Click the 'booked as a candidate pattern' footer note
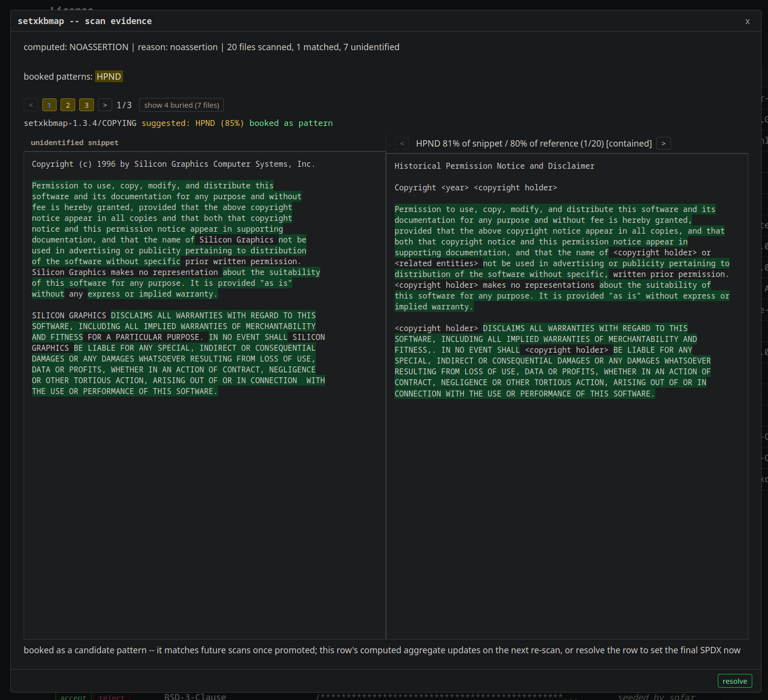768x700 pixels. 382,650
